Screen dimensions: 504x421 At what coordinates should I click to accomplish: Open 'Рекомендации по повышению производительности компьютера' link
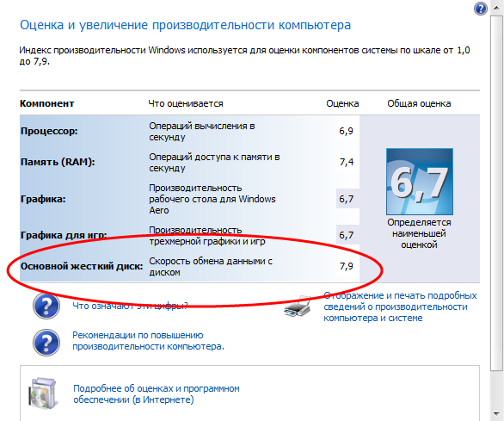point(148,341)
